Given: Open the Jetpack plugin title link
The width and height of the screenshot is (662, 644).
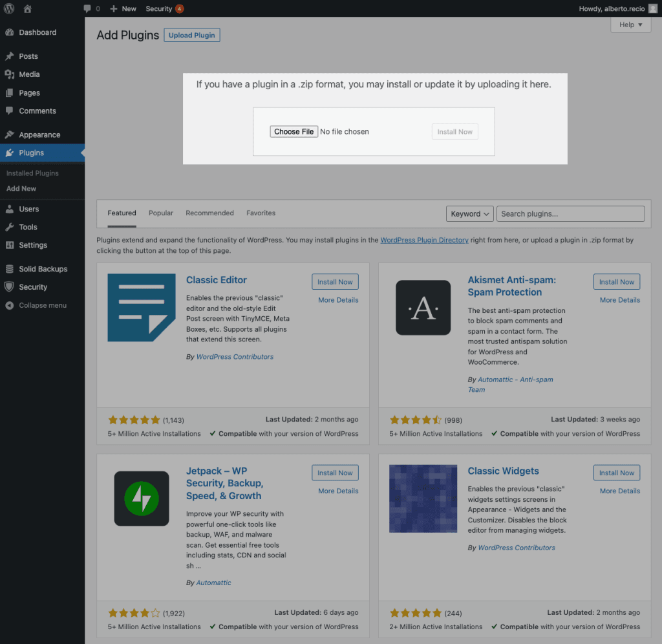Looking at the screenshot, I should pyautogui.click(x=224, y=483).
